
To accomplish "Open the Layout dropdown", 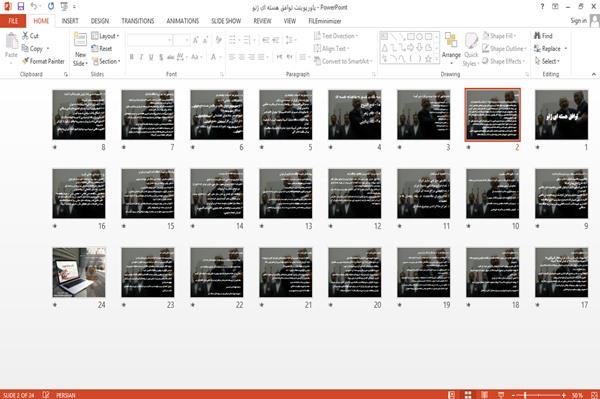I will tap(105, 36).
